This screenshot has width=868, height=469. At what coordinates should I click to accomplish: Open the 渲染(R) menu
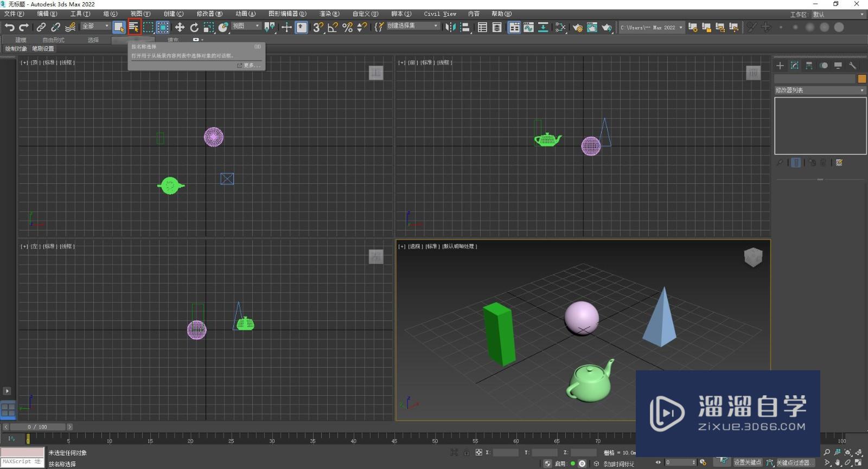coord(329,14)
